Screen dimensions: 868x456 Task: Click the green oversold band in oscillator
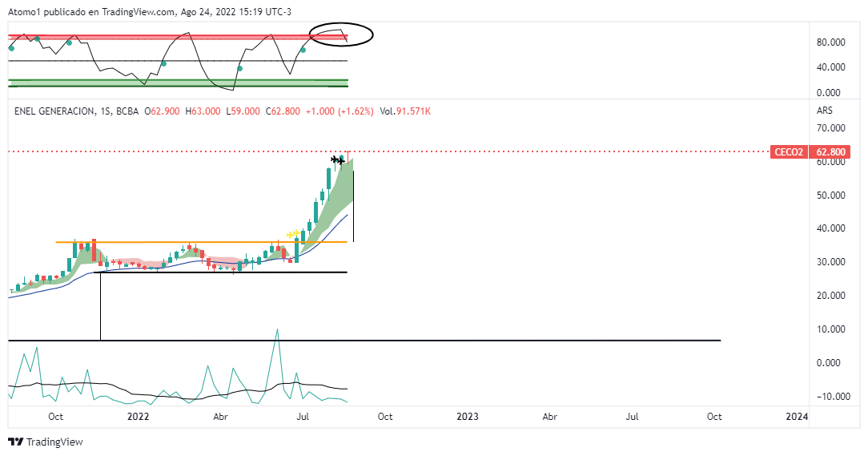(178, 83)
